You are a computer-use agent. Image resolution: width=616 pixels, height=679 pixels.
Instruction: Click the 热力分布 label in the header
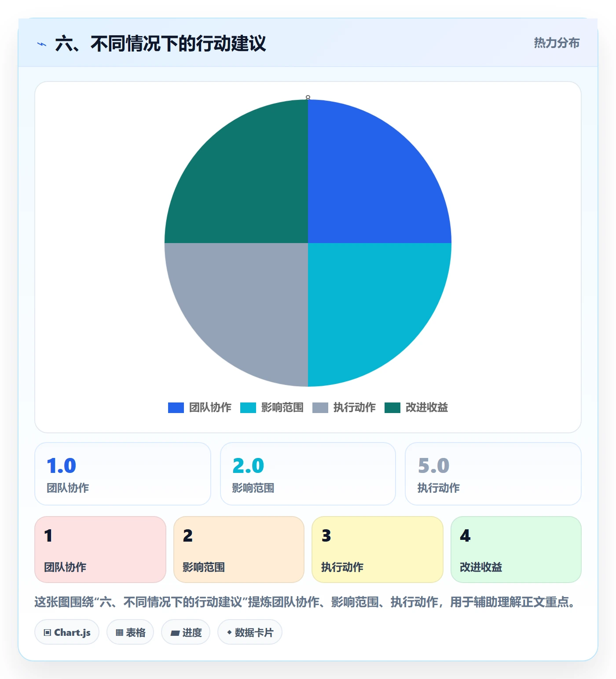557,43
